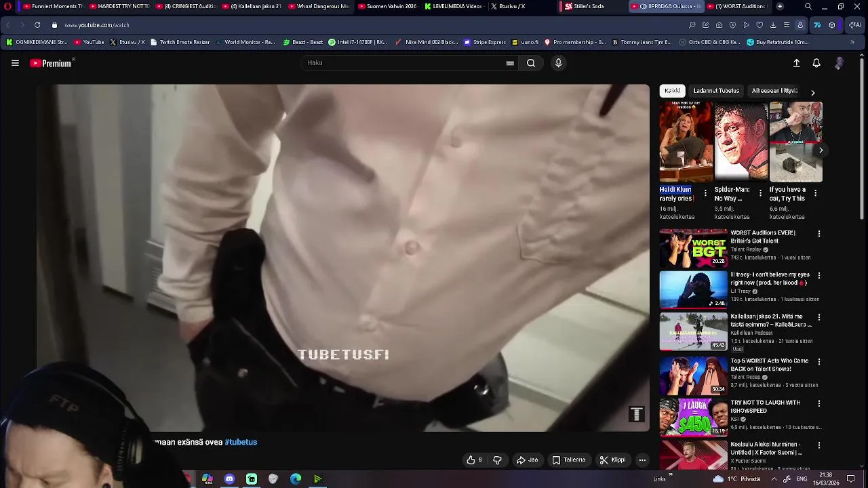Open Top 5 WORST Acts video title
This screenshot has width=868, height=488.
tap(770, 365)
